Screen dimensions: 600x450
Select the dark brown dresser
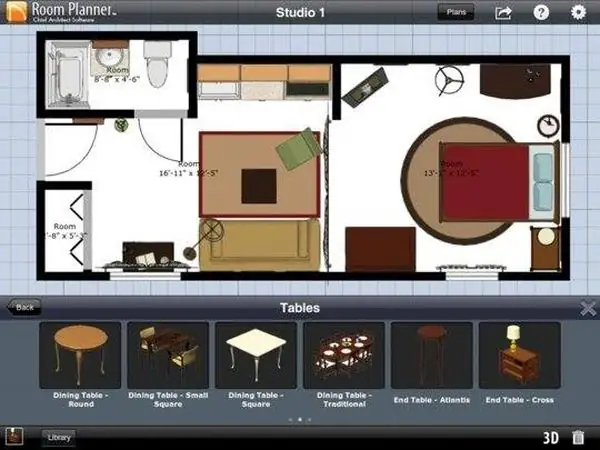(380, 249)
